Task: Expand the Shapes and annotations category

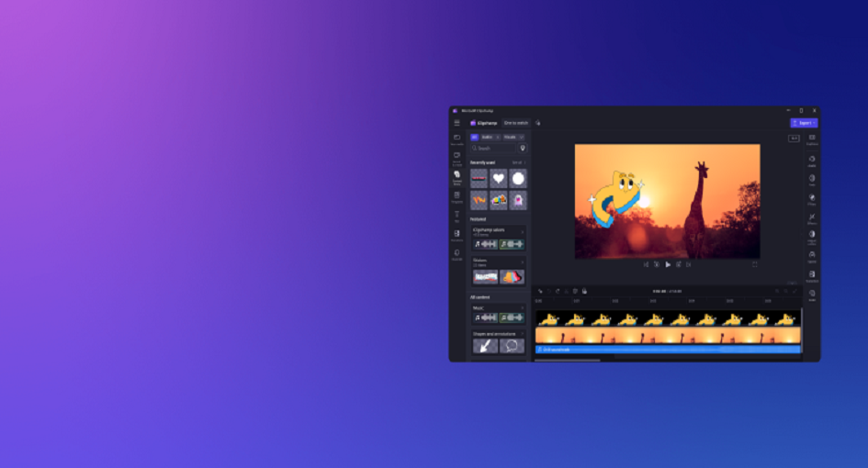Action: 522,334
